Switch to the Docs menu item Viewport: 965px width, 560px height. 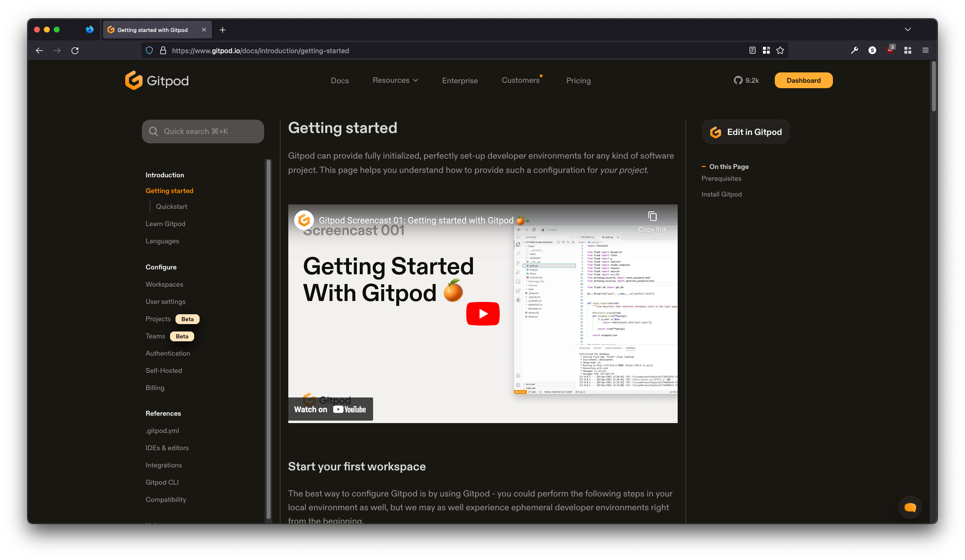point(340,80)
